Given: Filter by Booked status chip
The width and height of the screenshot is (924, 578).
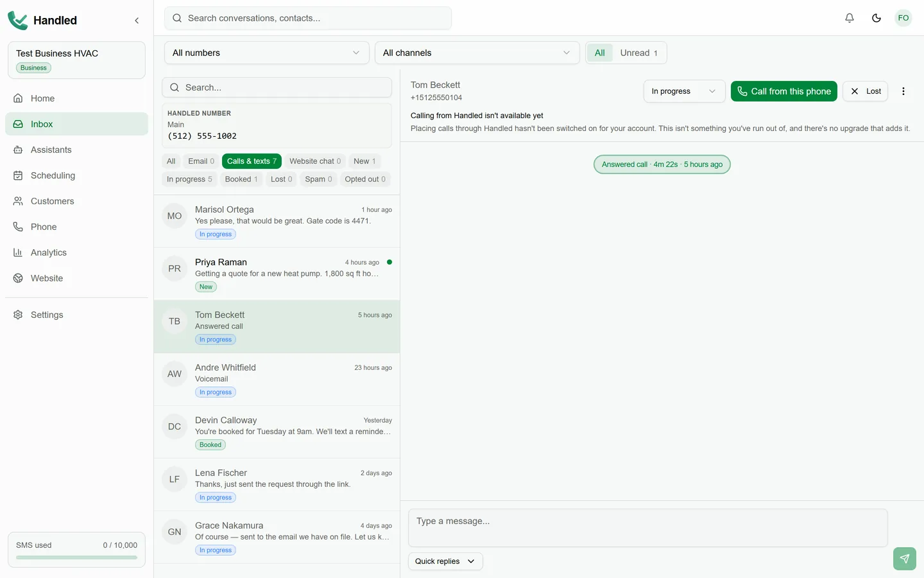Looking at the screenshot, I should pyautogui.click(x=241, y=179).
